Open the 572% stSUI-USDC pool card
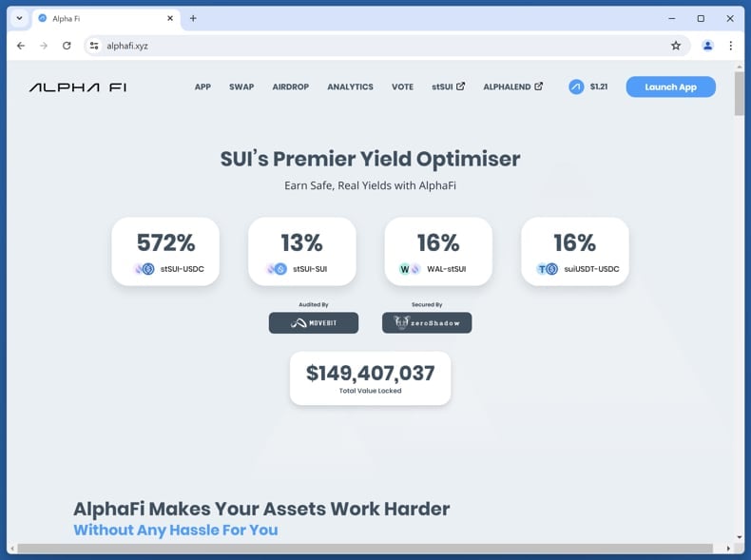Viewport: 751px width, 560px height. pos(165,252)
